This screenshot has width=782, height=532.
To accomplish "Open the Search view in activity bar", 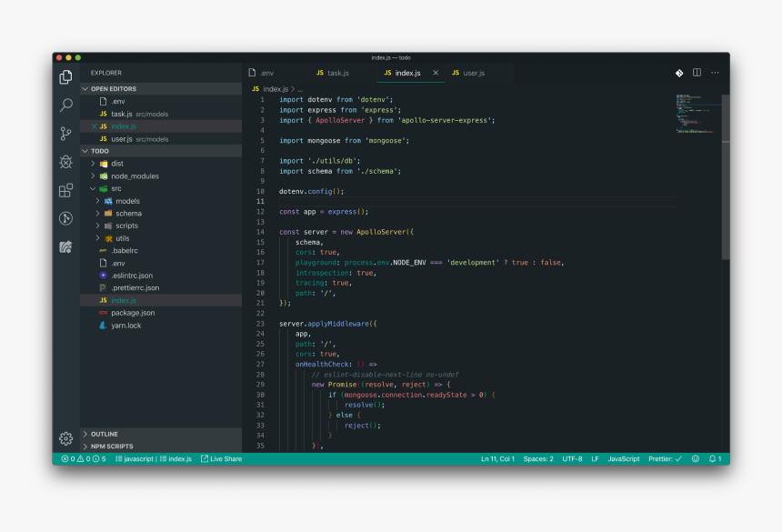I will click(65, 105).
